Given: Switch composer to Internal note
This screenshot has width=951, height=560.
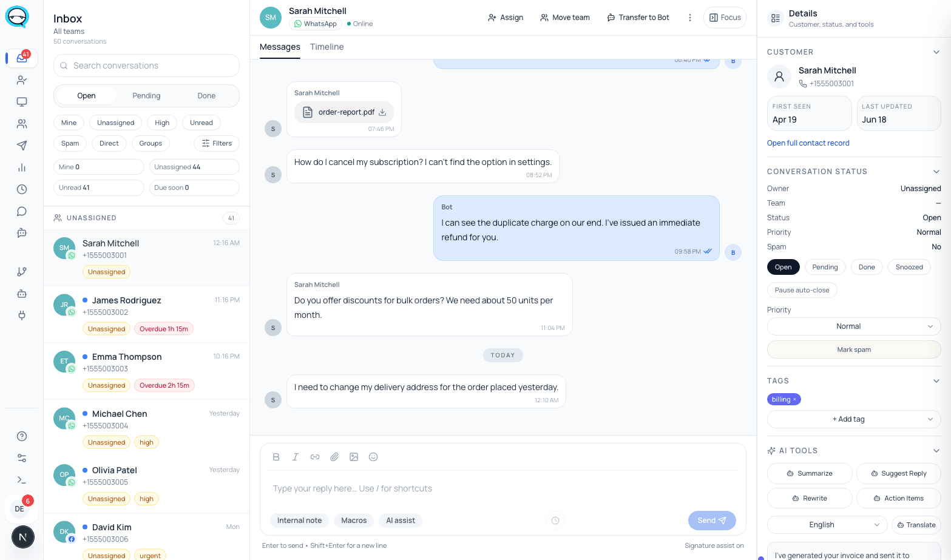Looking at the screenshot, I should (299, 521).
